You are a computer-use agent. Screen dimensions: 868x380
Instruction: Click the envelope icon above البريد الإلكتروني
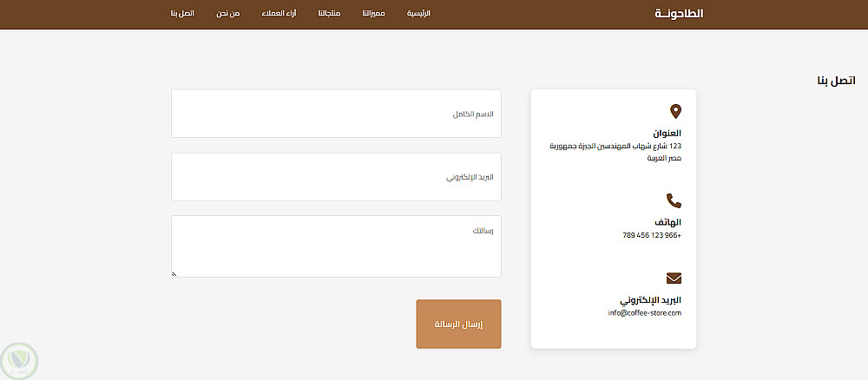[x=674, y=278]
